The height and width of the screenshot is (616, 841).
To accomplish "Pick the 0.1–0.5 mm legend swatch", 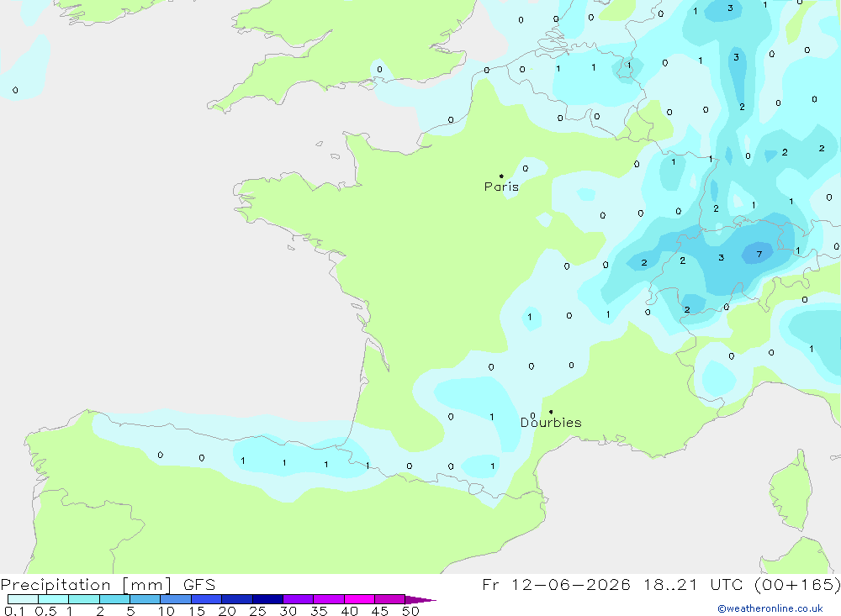I will [x=23, y=599].
